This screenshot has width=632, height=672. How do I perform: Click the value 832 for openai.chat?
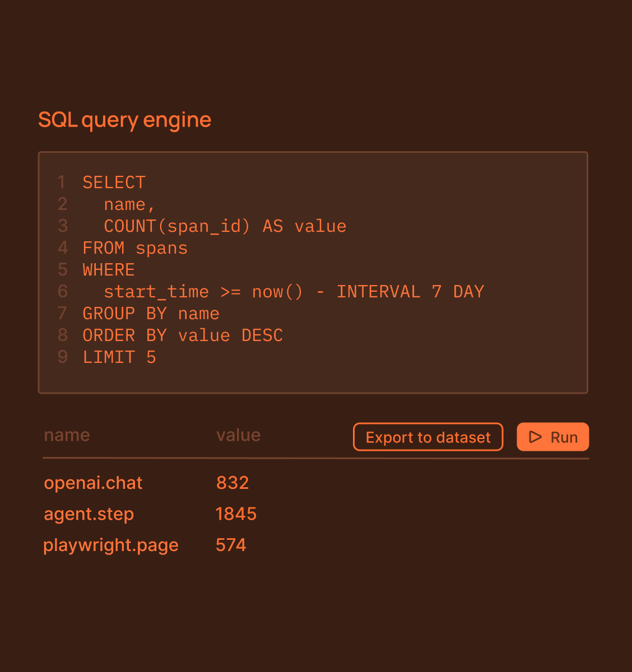tap(232, 483)
